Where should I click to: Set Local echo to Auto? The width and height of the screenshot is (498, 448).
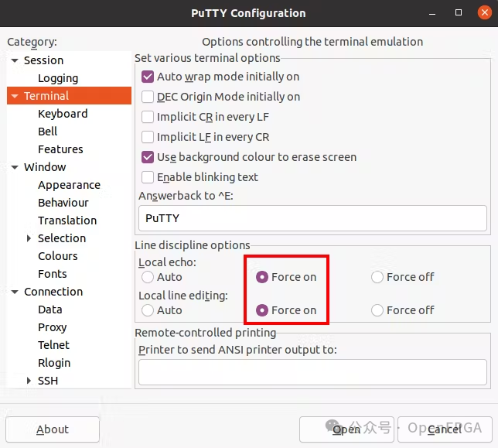pos(148,277)
